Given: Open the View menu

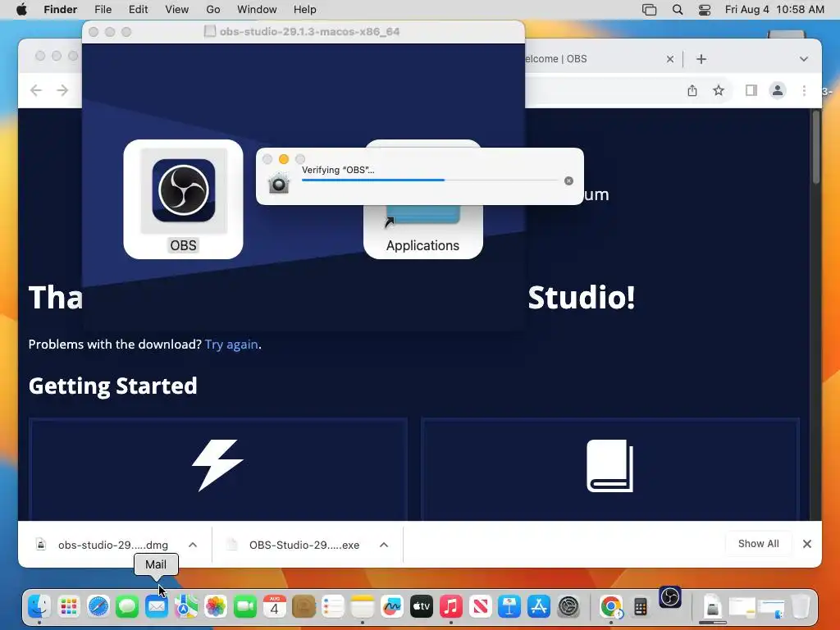Looking at the screenshot, I should pyautogui.click(x=177, y=10).
